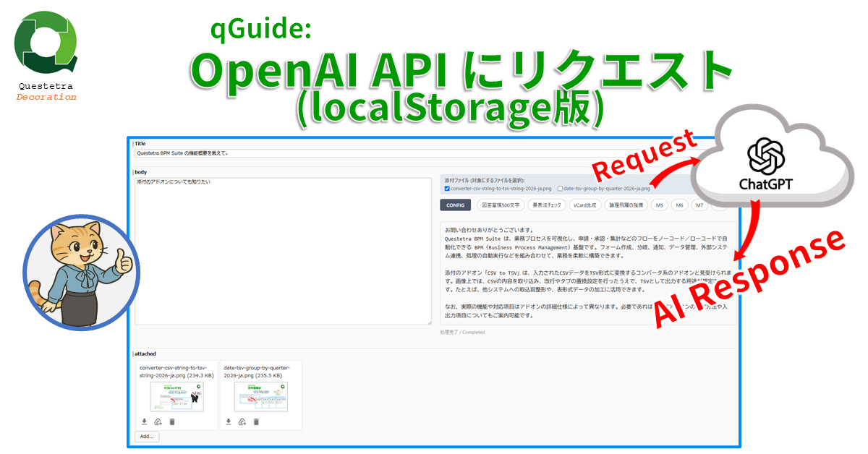The width and height of the screenshot is (868, 454).
Task: Open date-tsv-group-by-quarter thumbnail preview
Action: pyautogui.click(x=261, y=397)
